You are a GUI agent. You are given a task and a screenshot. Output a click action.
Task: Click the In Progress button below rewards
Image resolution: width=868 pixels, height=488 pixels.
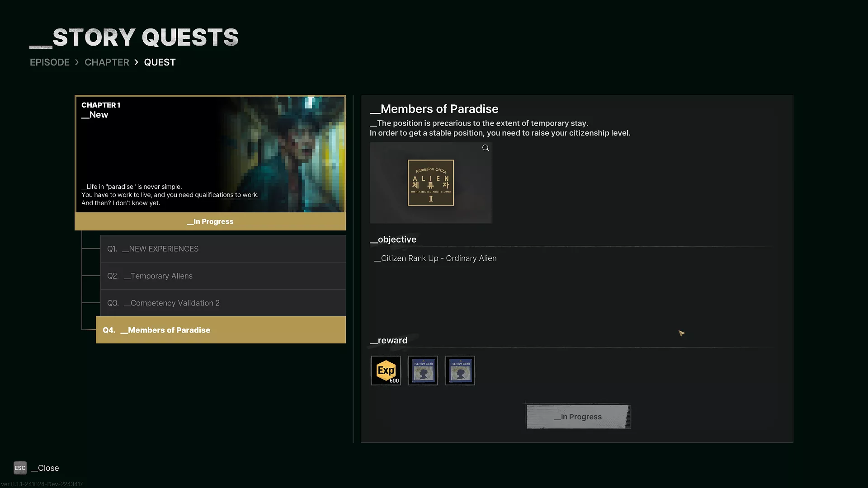[578, 417]
